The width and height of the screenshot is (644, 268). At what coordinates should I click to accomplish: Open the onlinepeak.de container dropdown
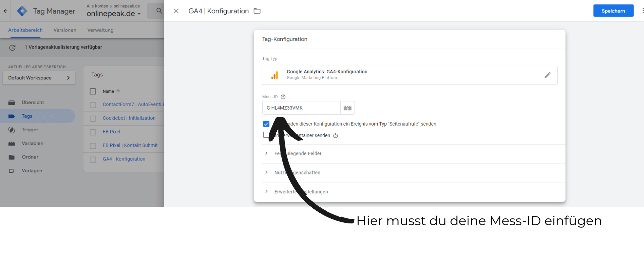[x=114, y=14]
